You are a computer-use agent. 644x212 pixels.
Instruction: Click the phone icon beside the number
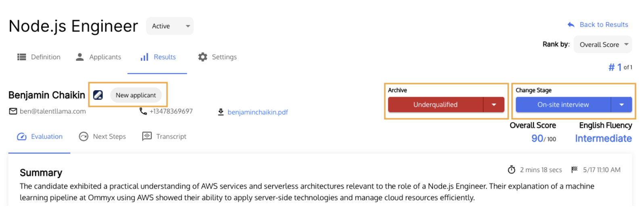(x=143, y=111)
